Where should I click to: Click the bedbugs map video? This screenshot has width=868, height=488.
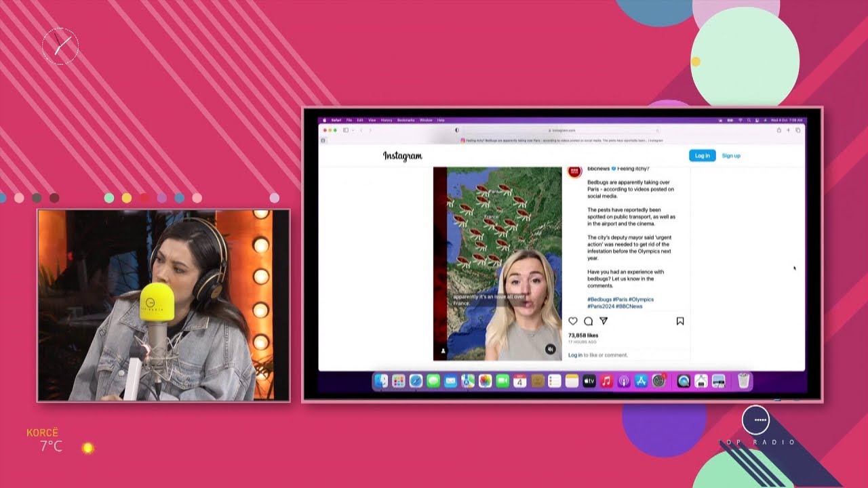(x=498, y=264)
